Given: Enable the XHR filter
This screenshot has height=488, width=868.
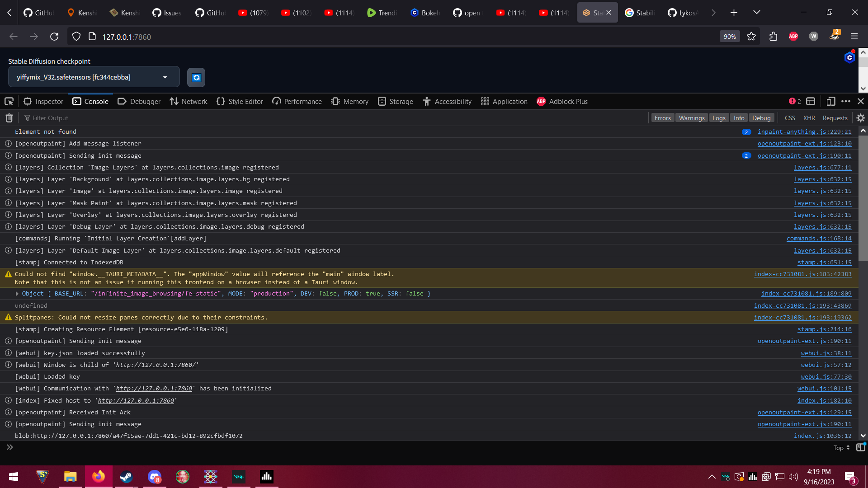Looking at the screenshot, I should point(809,117).
